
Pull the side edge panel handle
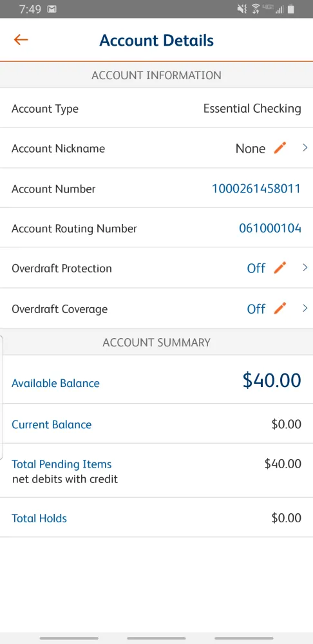coord(2,397)
